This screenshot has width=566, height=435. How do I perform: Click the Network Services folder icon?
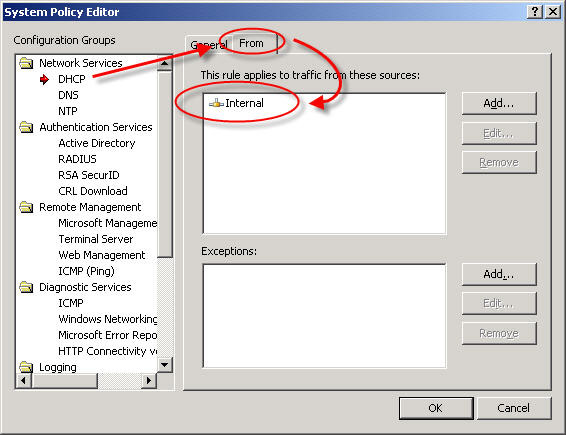click(26, 63)
